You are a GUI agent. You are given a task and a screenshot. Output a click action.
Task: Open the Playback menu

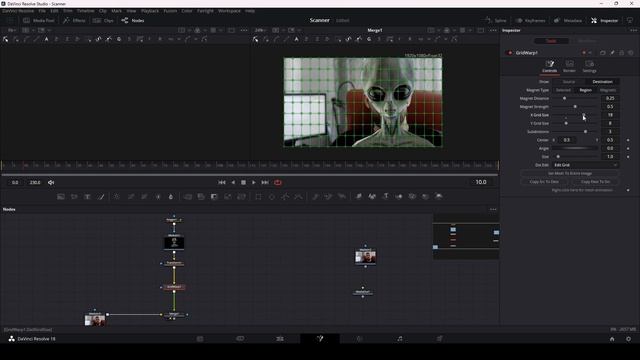(150, 11)
